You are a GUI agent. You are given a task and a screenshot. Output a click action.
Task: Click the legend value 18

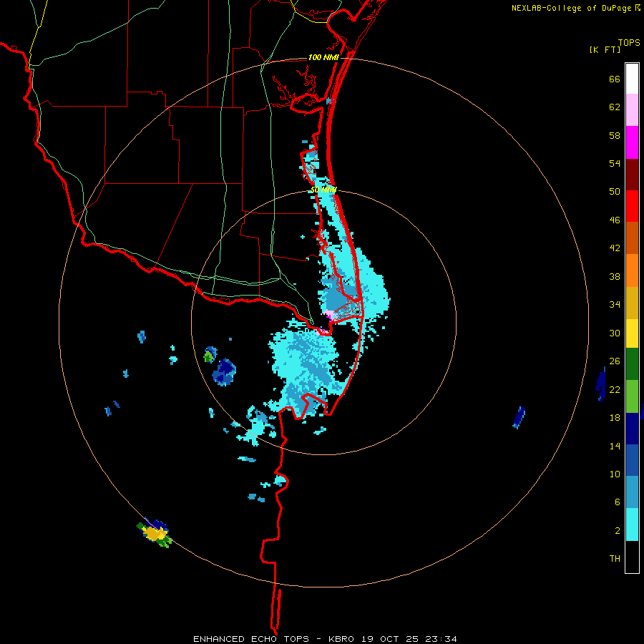coord(615,418)
